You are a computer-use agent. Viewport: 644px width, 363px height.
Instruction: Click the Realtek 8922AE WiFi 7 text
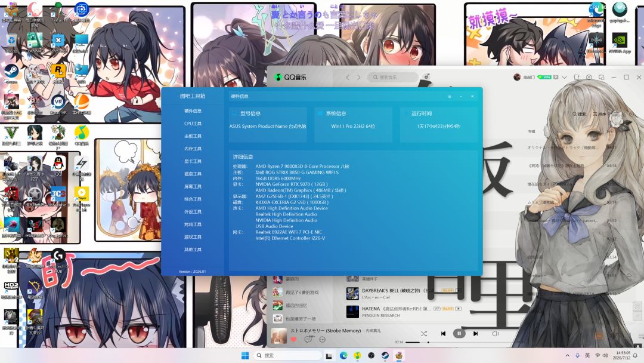coord(289,232)
